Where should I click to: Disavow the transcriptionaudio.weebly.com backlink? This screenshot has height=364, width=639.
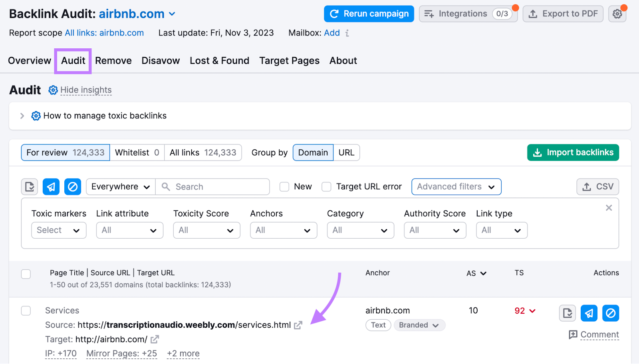(x=610, y=313)
